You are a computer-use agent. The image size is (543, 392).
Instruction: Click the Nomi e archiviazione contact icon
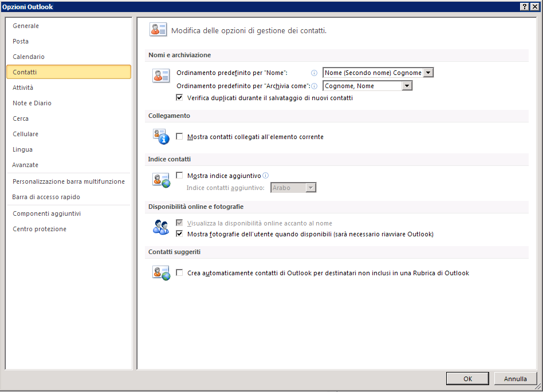(x=161, y=76)
